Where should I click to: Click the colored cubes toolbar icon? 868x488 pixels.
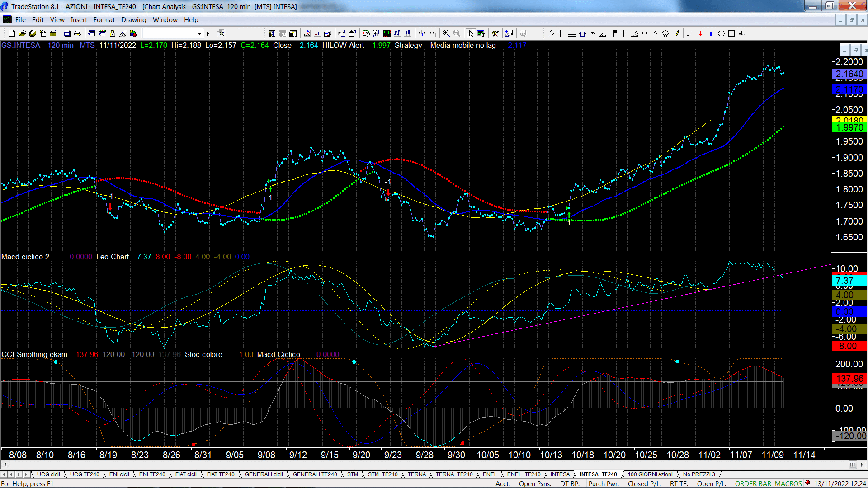coord(133,33)
